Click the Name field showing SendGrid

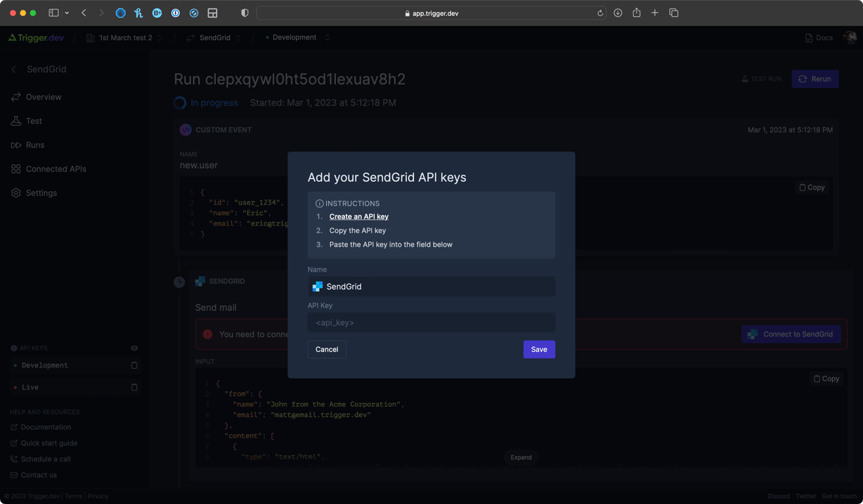pos(431,286)
